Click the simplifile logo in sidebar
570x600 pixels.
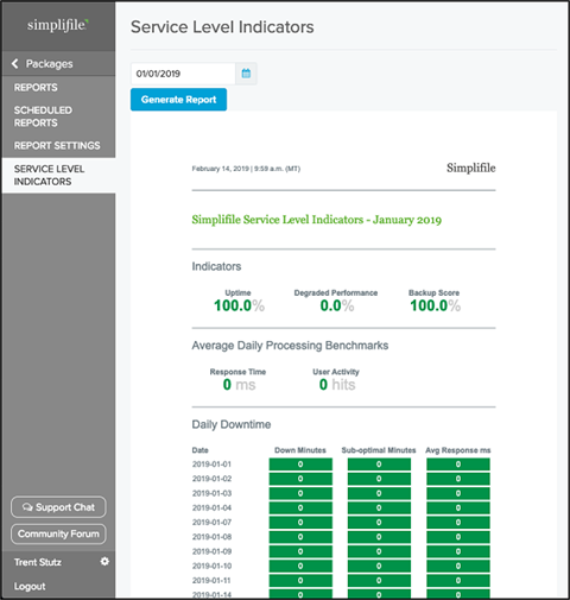58,25
